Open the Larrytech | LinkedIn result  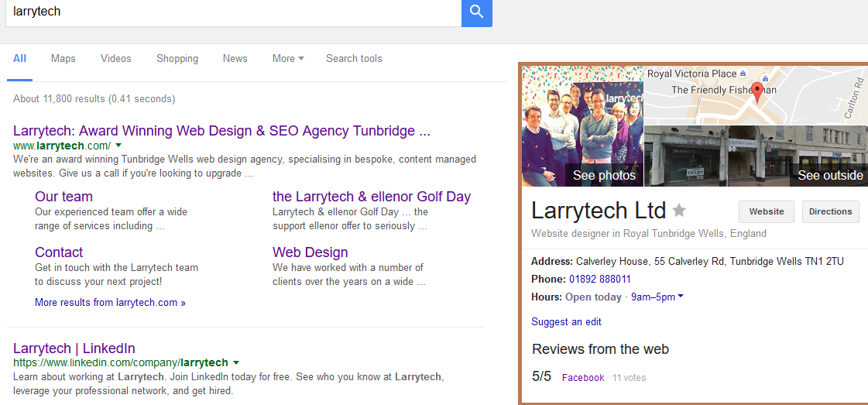coord(74,348)
